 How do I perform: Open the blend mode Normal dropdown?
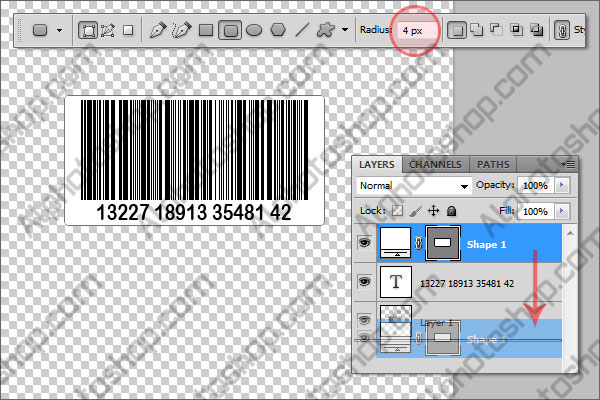414,186
